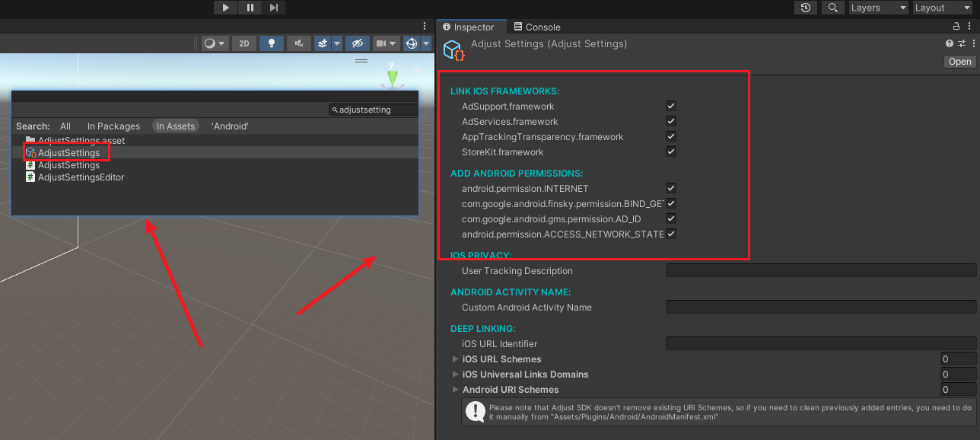Expand the Android URI Schemes list
This screenshot has width=980, height=440.
click(456, 389)
